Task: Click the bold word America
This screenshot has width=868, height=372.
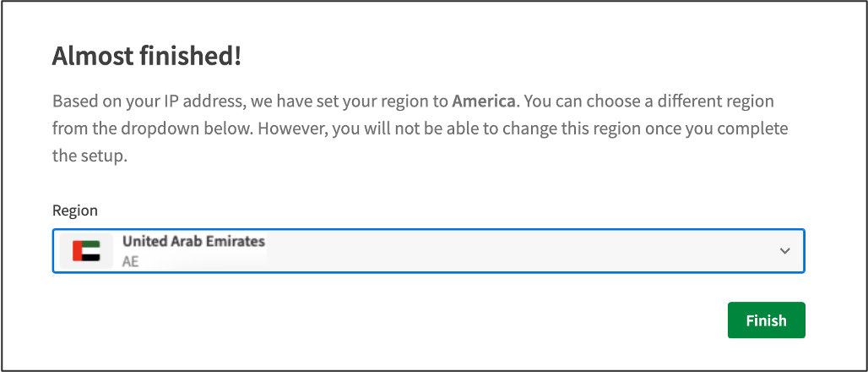Action: click(483, 101)
